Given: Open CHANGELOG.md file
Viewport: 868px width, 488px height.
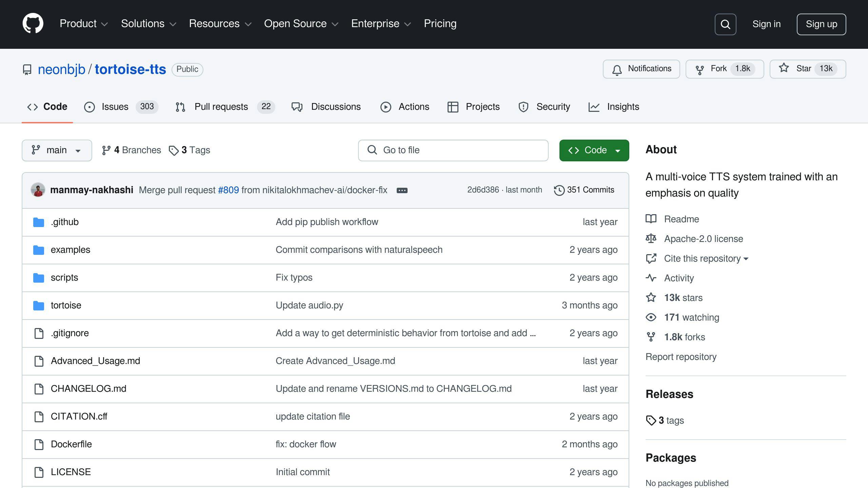Looking at the screenshot, I should 88,389.
